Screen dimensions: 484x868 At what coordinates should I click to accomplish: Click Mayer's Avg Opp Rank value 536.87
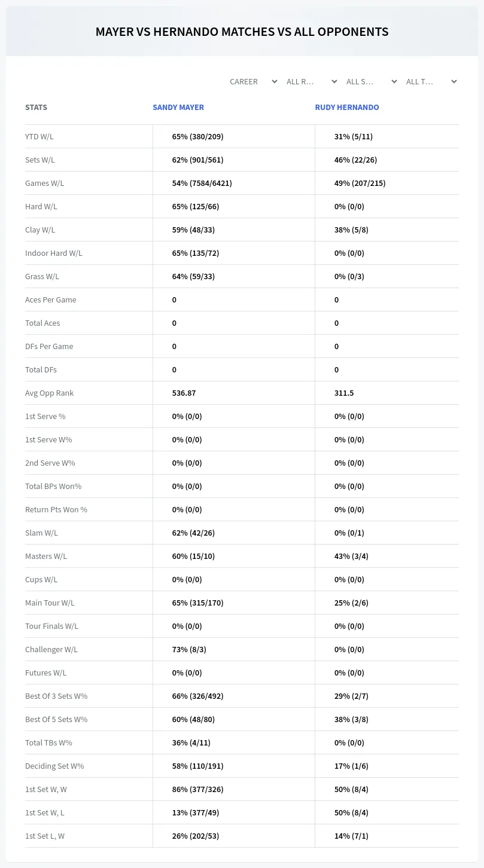tap(184, 393)
